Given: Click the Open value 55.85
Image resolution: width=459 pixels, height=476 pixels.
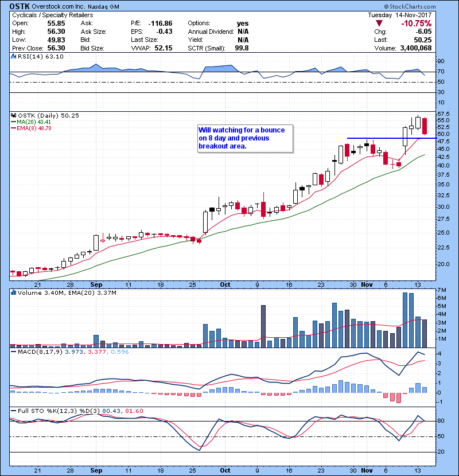Looking at the screenshot, I should point(56,24).
